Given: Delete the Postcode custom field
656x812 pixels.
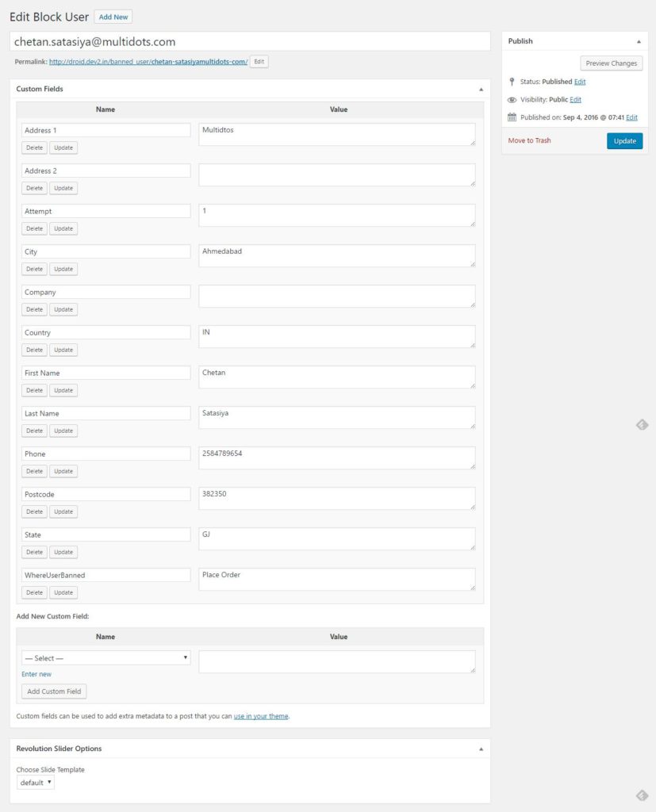Looking at the screenshot, I should [34, 511].
